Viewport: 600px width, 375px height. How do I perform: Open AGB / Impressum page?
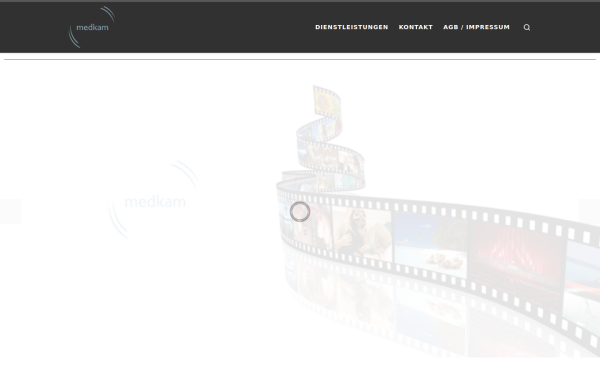(476, 27)
